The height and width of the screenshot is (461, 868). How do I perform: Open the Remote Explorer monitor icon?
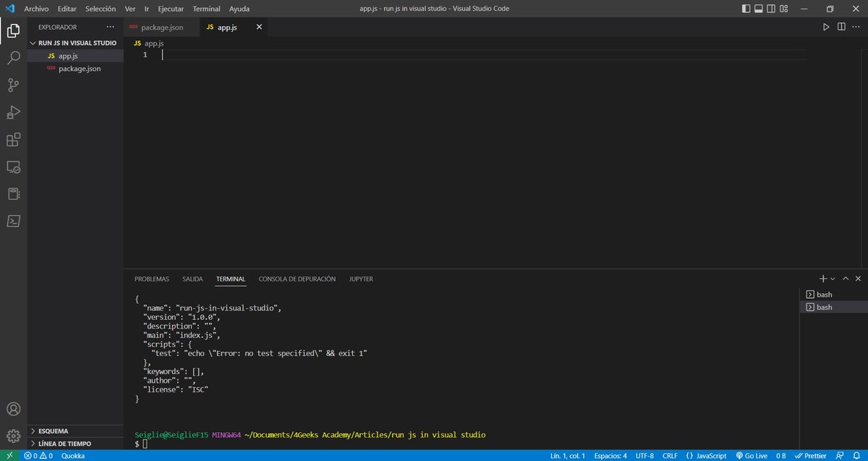click(x=13, y=167)
